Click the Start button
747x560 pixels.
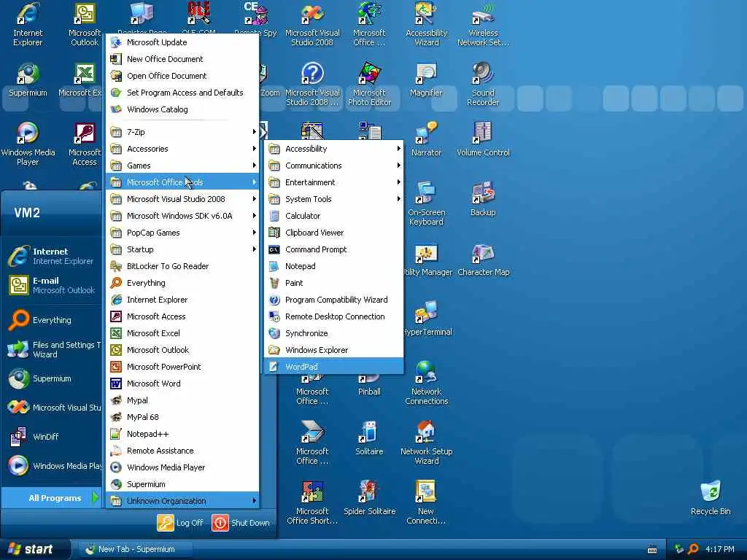point(34,549)
